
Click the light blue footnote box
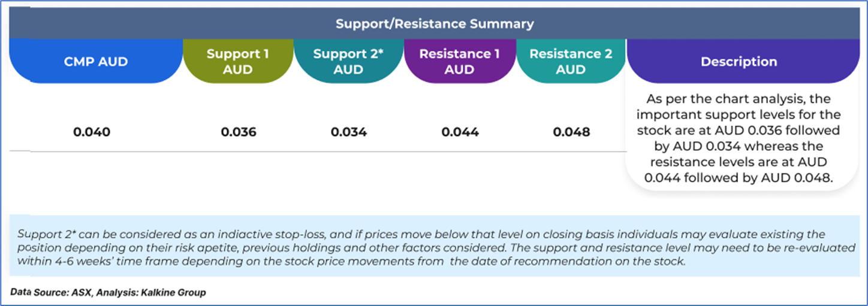point(434,247)
